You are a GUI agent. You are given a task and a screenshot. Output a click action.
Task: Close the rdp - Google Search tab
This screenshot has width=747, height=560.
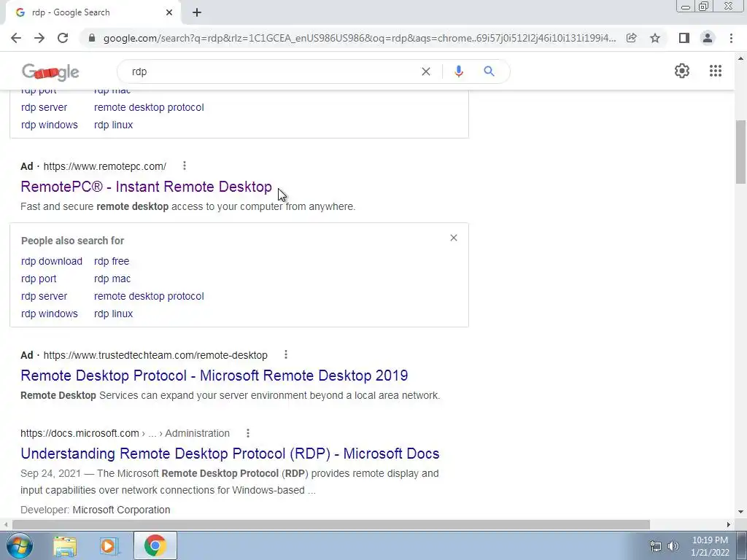tap(169, 12)
